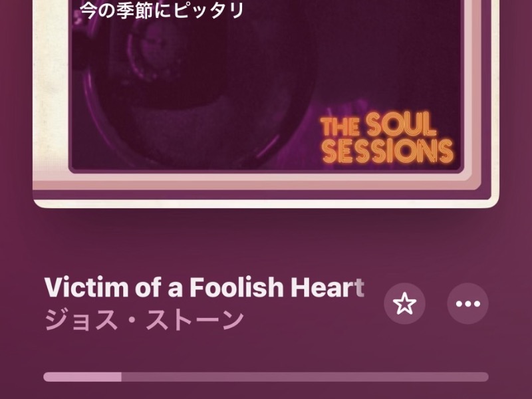Jump ahead on unplayed progress track
Viewport: 532px width, 399px height.
click(305, 377)
